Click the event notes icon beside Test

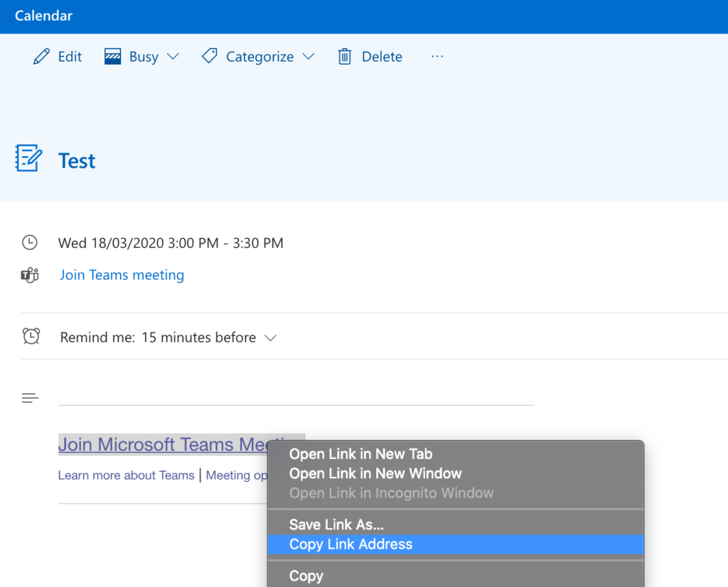click(28, 158)
